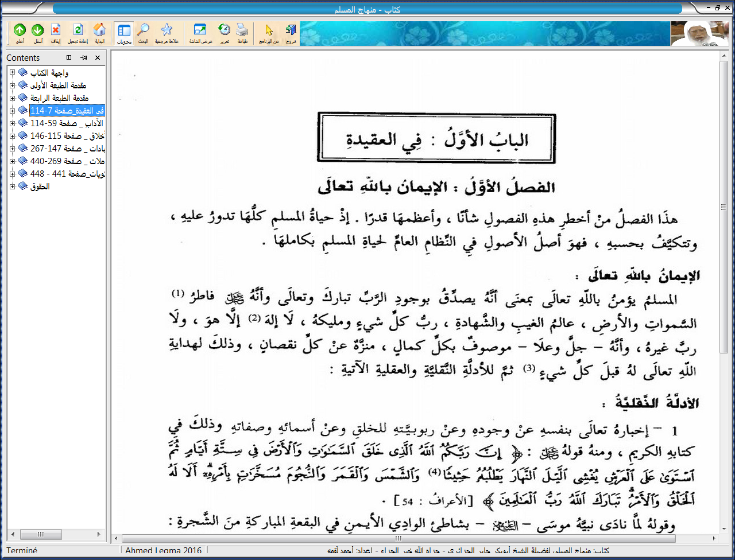Expand the مقدمة الطبعة الأولى tree node
735x560 pixels.
tap(12, 84)
